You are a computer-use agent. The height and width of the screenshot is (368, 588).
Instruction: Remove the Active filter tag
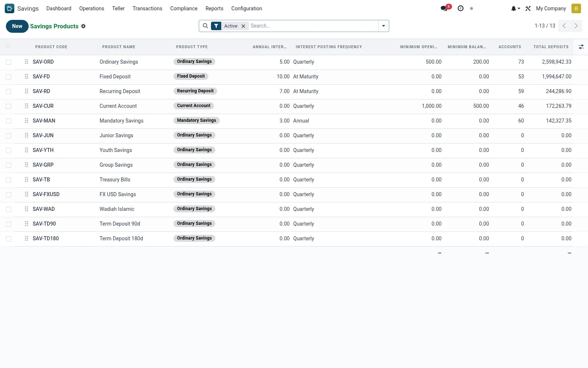(243, 26)
